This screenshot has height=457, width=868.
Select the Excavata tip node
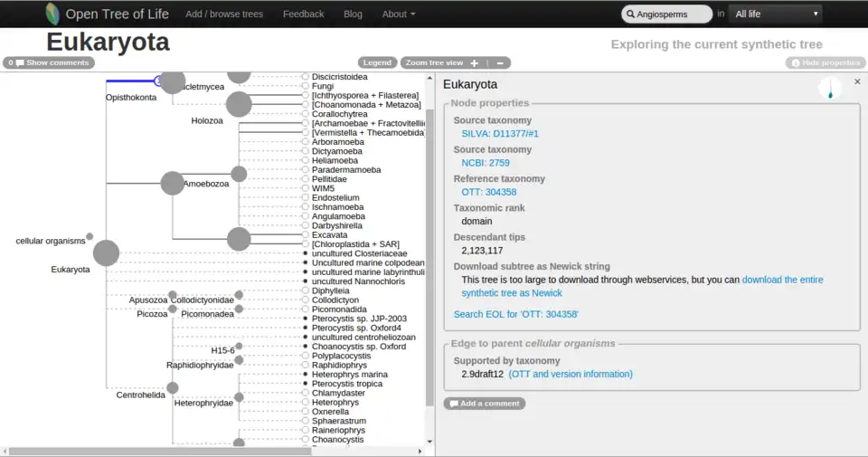click(306, 234)
